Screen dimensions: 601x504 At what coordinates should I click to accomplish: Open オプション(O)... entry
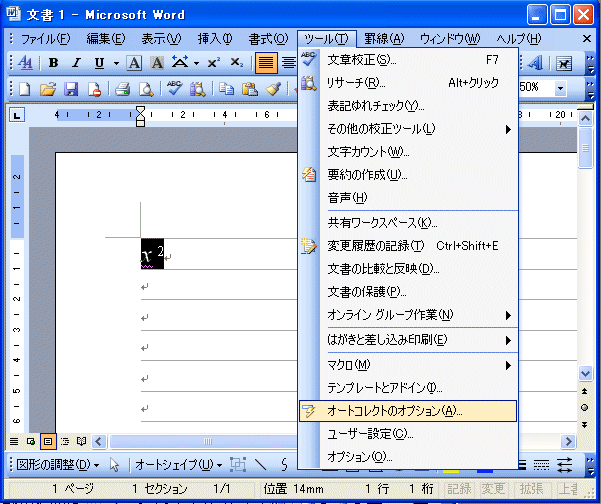point(408,457)
